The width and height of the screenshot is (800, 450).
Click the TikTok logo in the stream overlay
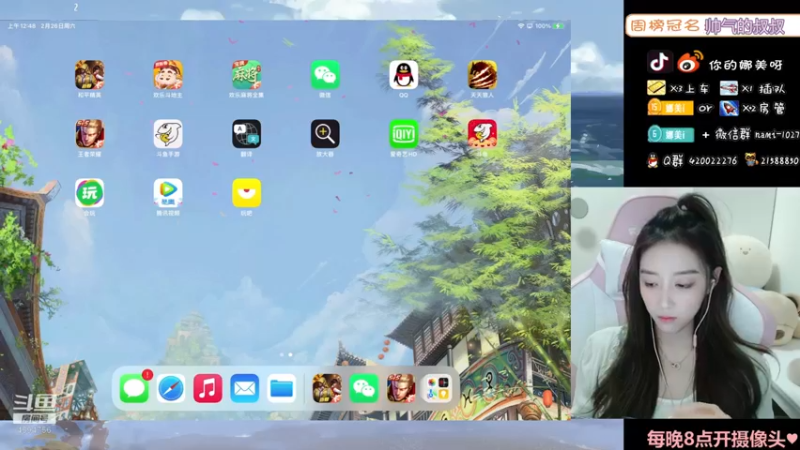pos(660,62)
